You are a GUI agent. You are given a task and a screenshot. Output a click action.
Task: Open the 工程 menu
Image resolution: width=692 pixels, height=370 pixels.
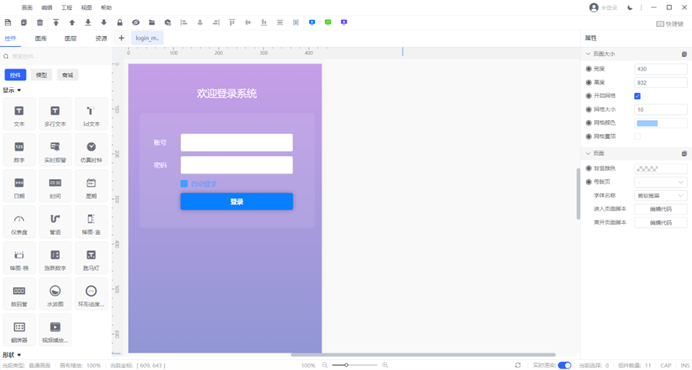(67, 8)
